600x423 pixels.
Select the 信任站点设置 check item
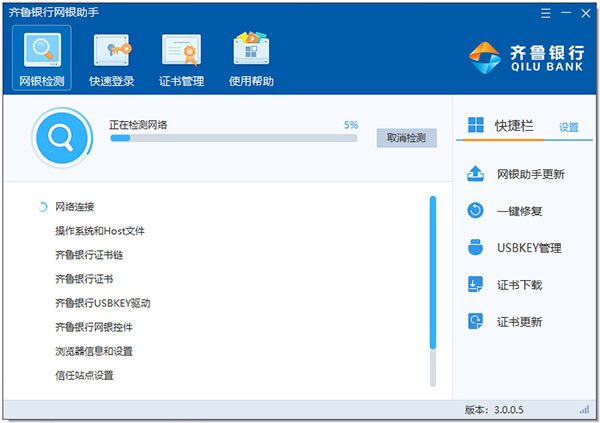coord(84,376)
